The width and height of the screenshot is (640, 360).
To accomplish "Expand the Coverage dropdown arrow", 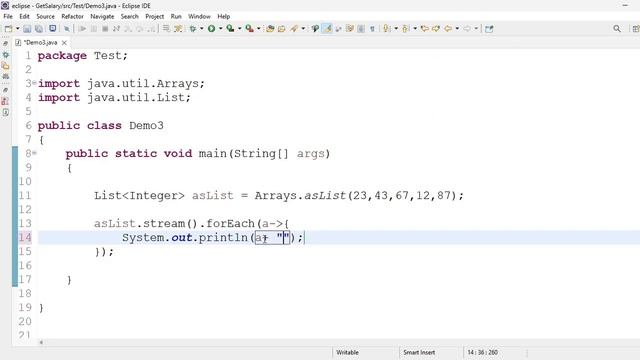I will click(240, 29).
